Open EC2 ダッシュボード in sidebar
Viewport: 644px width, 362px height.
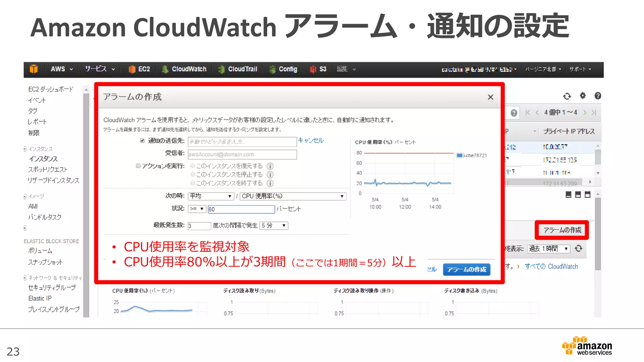click(51, 89)
